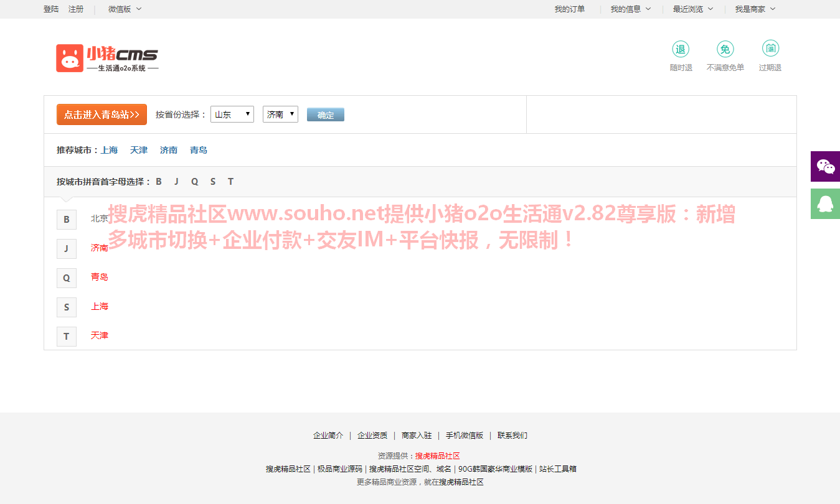Open the 站长工具箱 footer link
The image size is (840, 504).
(x=558, y=469)
